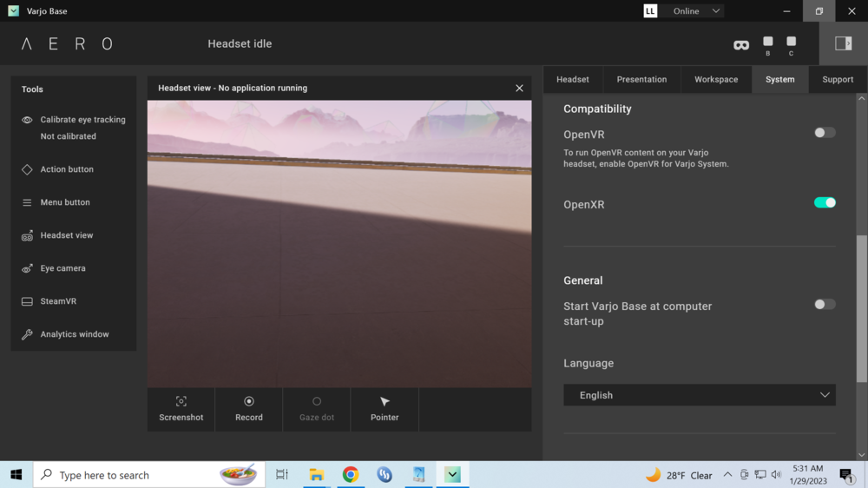Enable the Pointer tool
The width and height of the screenshot is (868, 488).
[x=385, y=409]
